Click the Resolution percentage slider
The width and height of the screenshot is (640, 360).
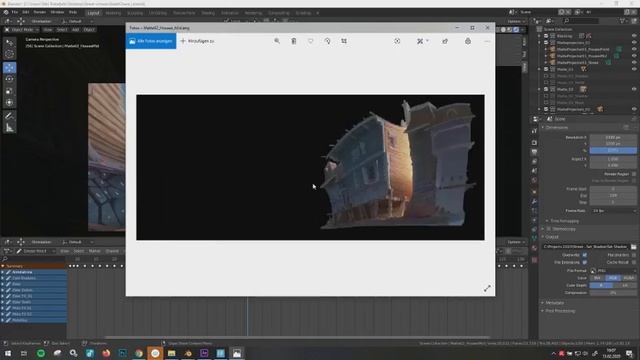pos(613,151)
